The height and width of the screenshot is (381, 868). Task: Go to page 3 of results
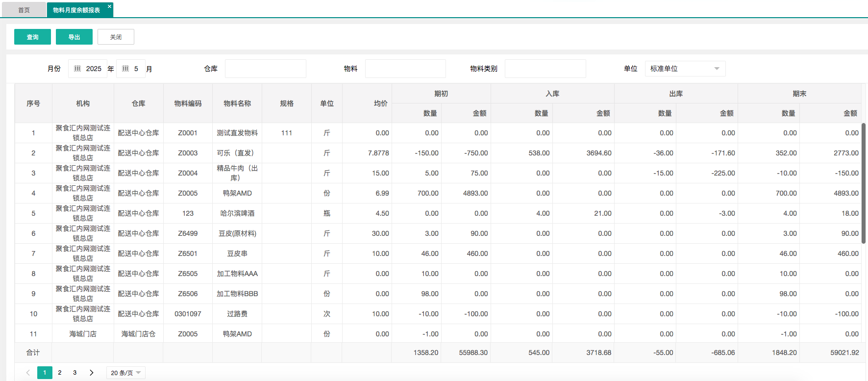pos(74,373)
